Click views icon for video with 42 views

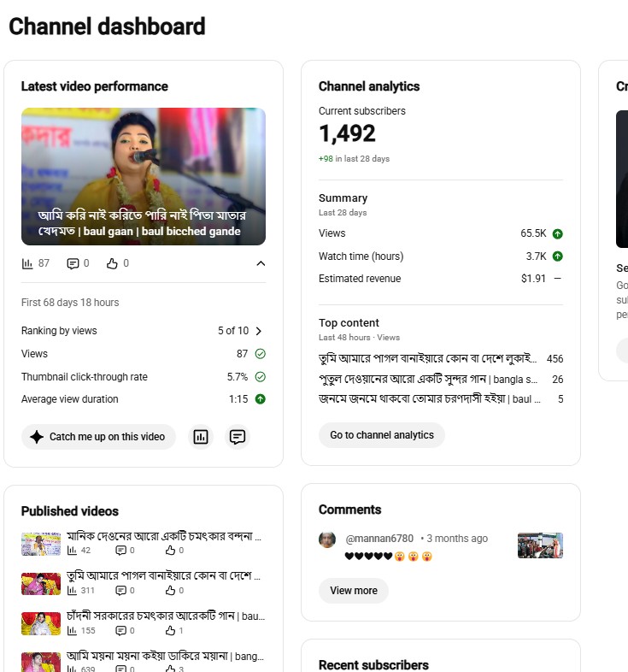(72, 551)
